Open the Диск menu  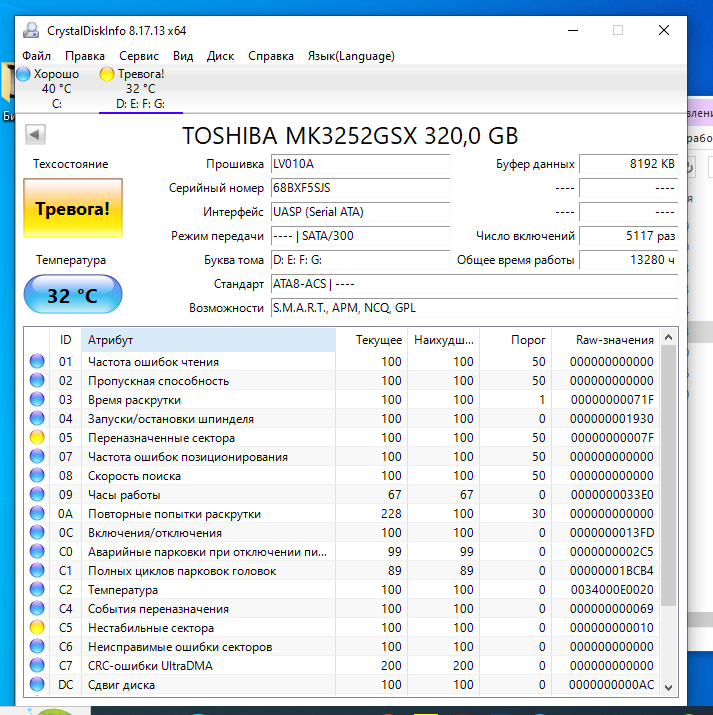click(220, 56)
